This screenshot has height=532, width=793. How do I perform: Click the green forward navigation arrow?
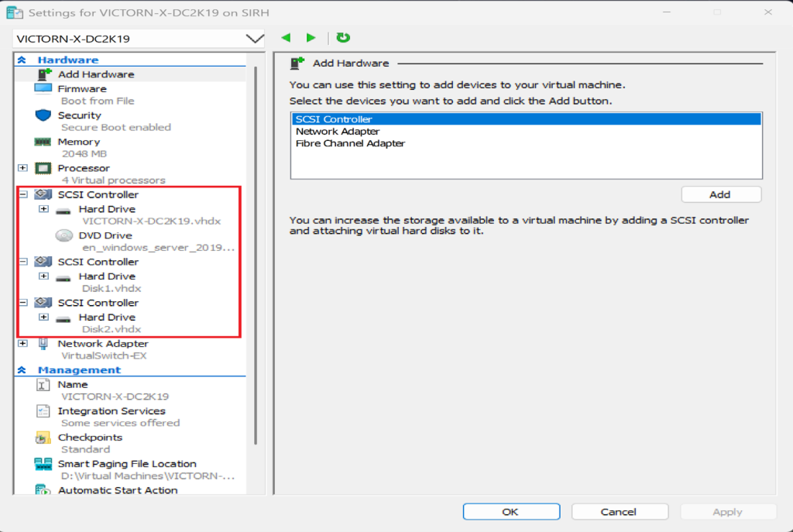pos(311,38)
